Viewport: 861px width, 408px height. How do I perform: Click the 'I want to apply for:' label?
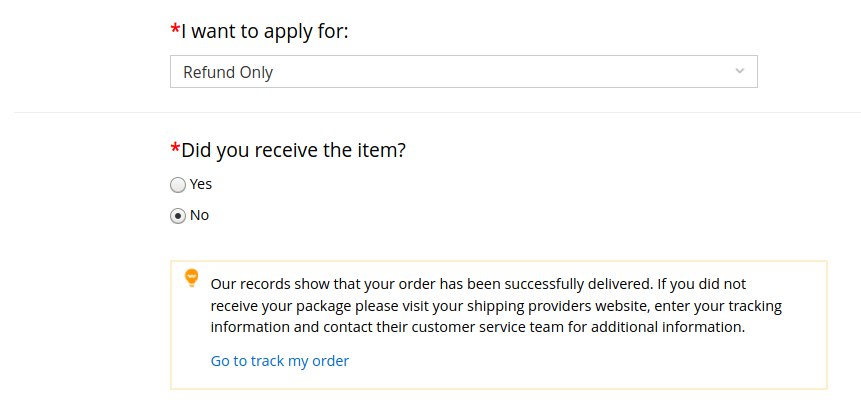coord(265,31)
